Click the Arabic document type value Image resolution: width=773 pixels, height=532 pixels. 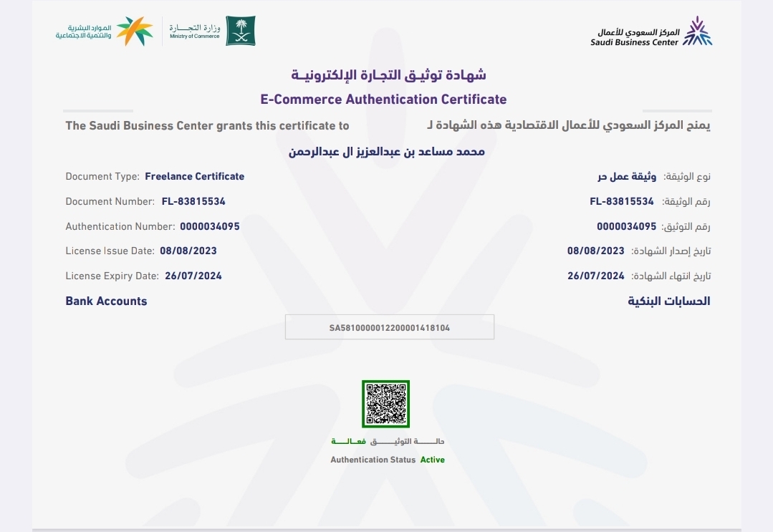point(627,176)
